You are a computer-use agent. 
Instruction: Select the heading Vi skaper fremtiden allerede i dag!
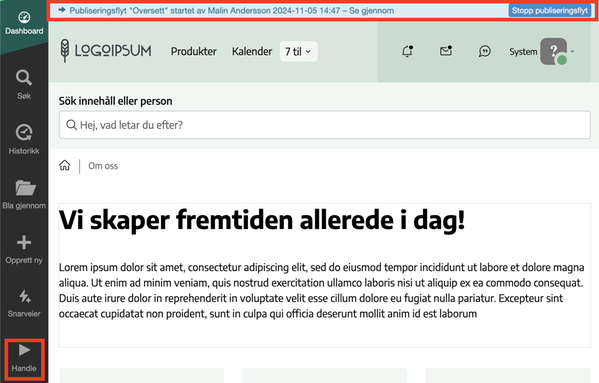click(262, 220)
